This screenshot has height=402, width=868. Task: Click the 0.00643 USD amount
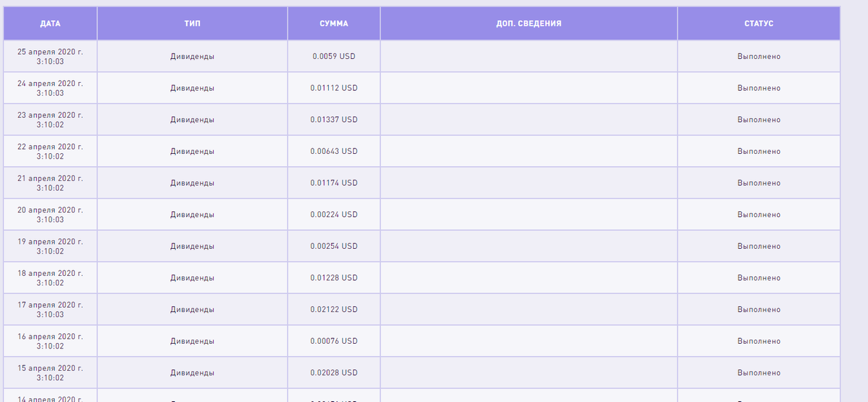pos(334,151)
